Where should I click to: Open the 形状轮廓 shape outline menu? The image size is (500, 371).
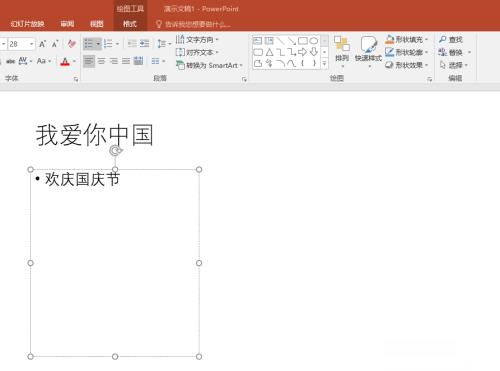click(x=406, y=52)
